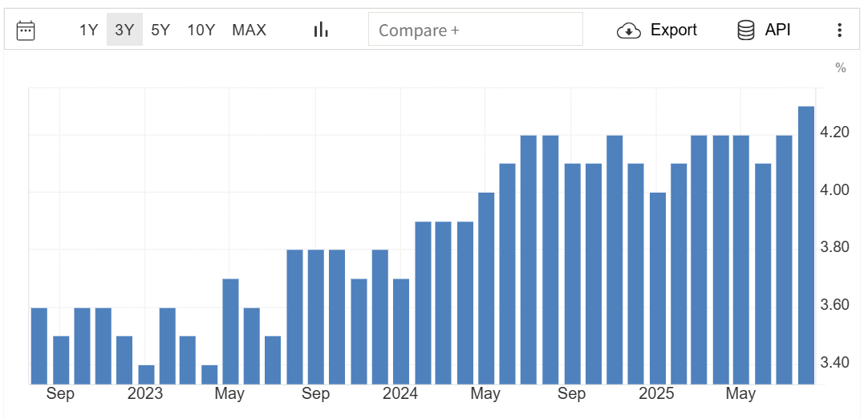Select the 1Y time range

point(88,31)
